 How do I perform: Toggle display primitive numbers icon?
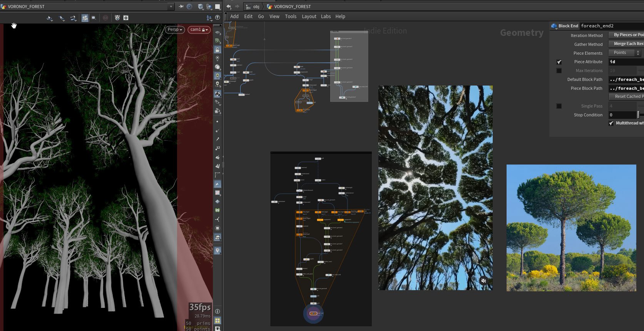tap(217, 166)
